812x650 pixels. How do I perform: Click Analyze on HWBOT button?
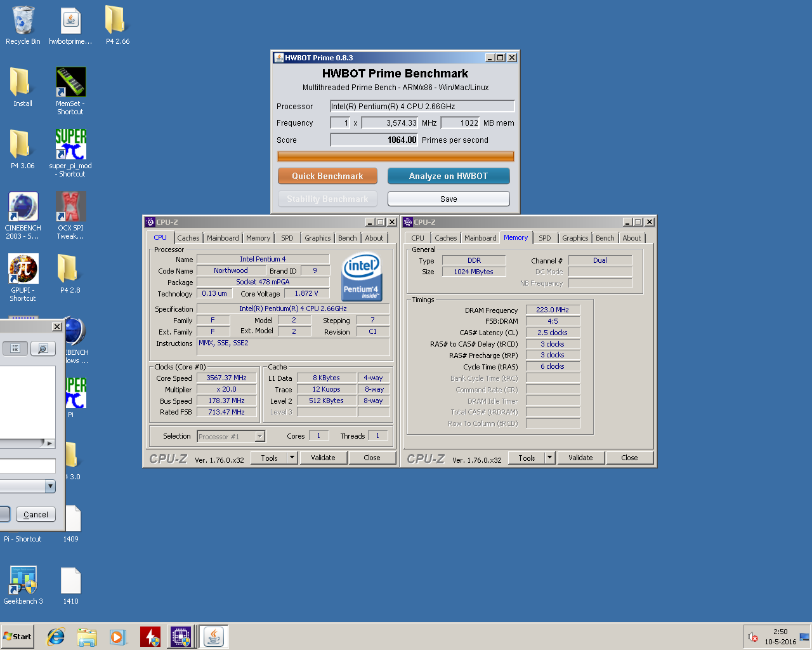tap(449, 176)
